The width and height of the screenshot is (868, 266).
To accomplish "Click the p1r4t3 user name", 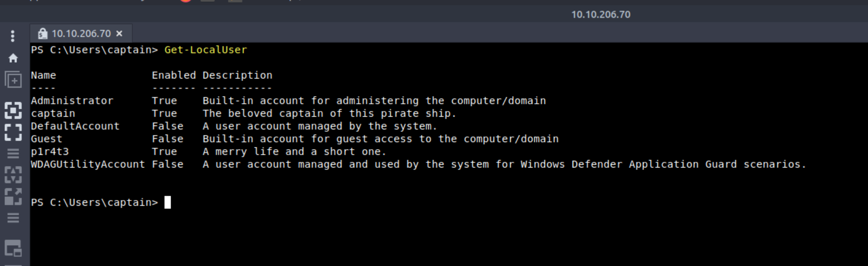I will pos(50,152).
